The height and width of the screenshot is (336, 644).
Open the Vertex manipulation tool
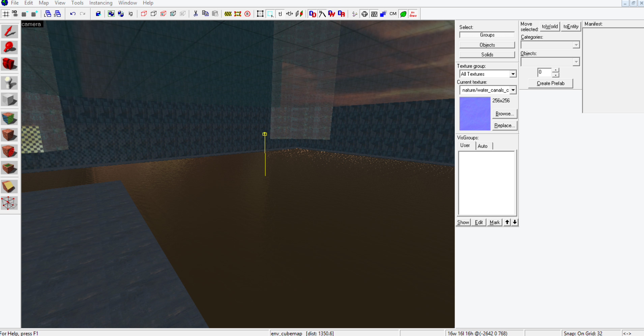tap(9, 203)
